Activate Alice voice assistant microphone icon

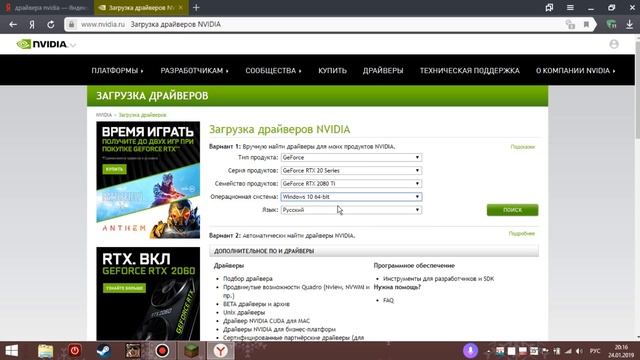click(470, 351)
